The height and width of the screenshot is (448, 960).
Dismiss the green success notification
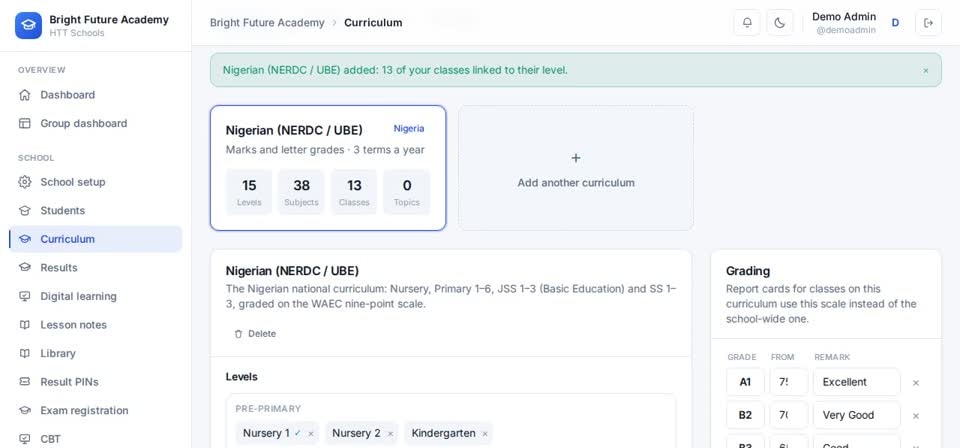point(926,70)
